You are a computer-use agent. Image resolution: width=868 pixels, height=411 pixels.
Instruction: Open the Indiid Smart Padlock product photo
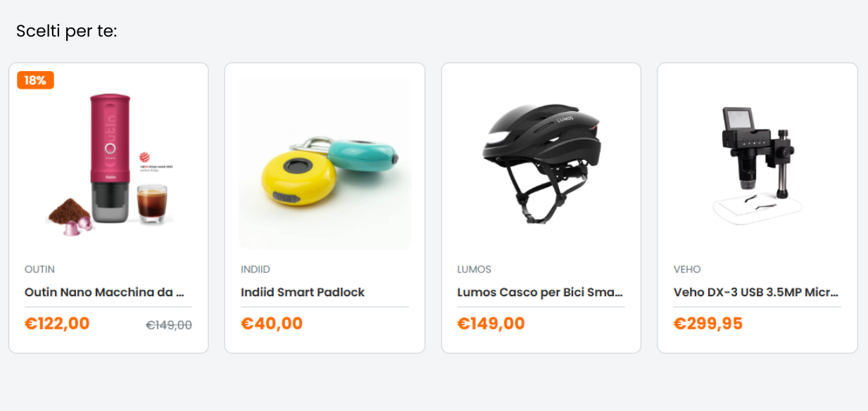[x=325, y=163]
